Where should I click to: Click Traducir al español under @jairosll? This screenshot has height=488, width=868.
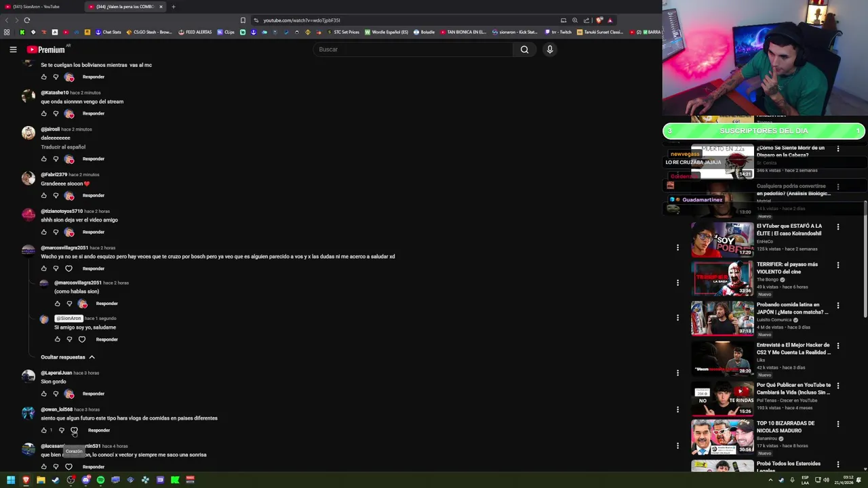[63, 147]
